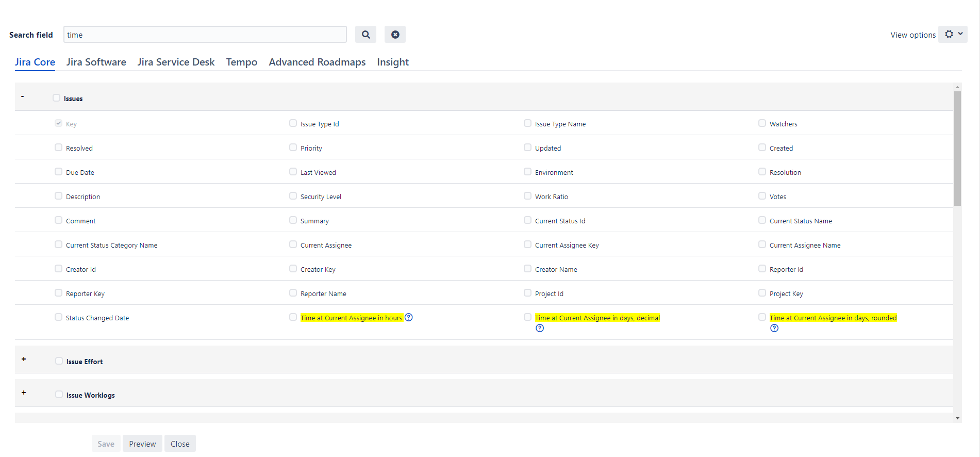Click the scrollbar down arrow
The width and height of the screenshot is (980, 457).
[957, 418]
